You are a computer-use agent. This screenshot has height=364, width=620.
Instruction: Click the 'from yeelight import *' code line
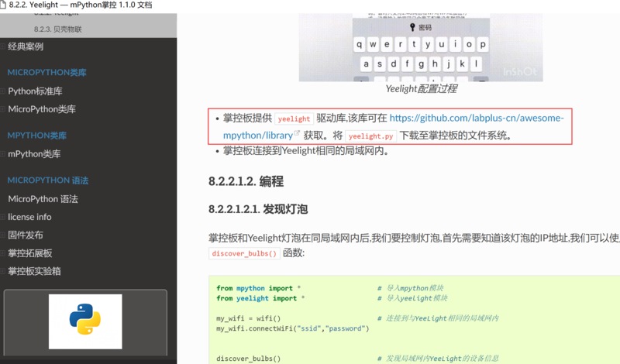click(x=260, y=298)
